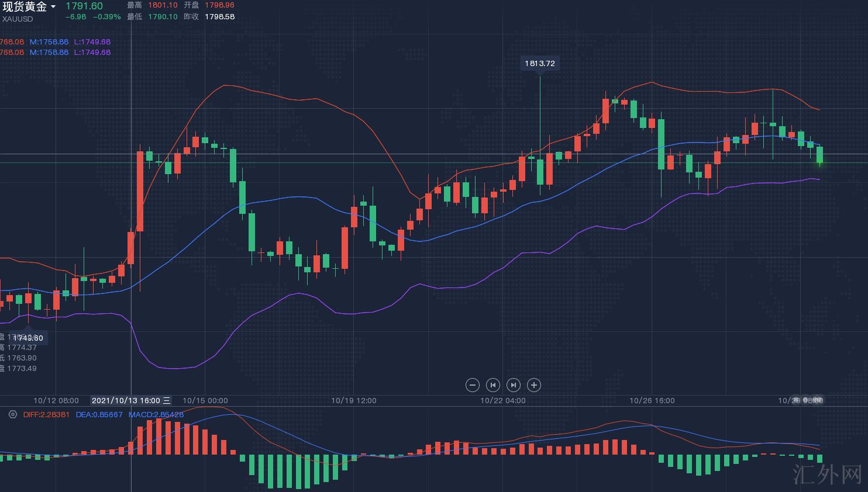868x492 pixels.
Task: Click the DIFF:2.28381 indicator value
Action: coord(46,414)
